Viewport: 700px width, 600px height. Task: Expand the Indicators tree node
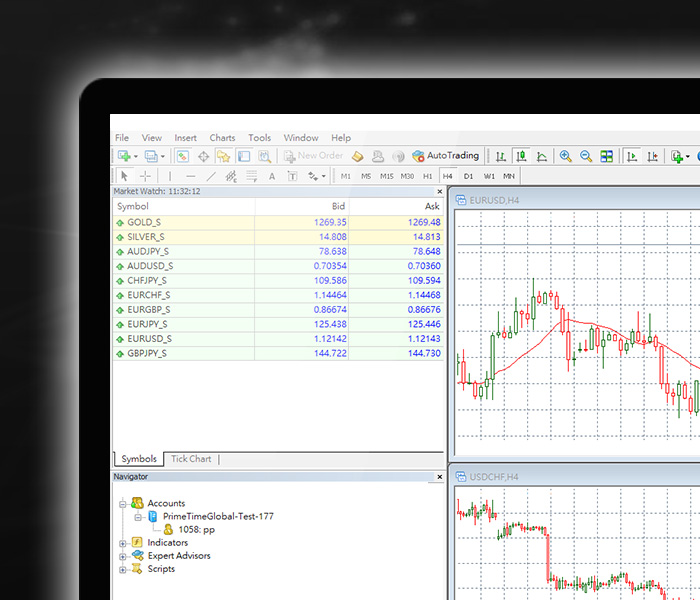click(x=122, y=544)
